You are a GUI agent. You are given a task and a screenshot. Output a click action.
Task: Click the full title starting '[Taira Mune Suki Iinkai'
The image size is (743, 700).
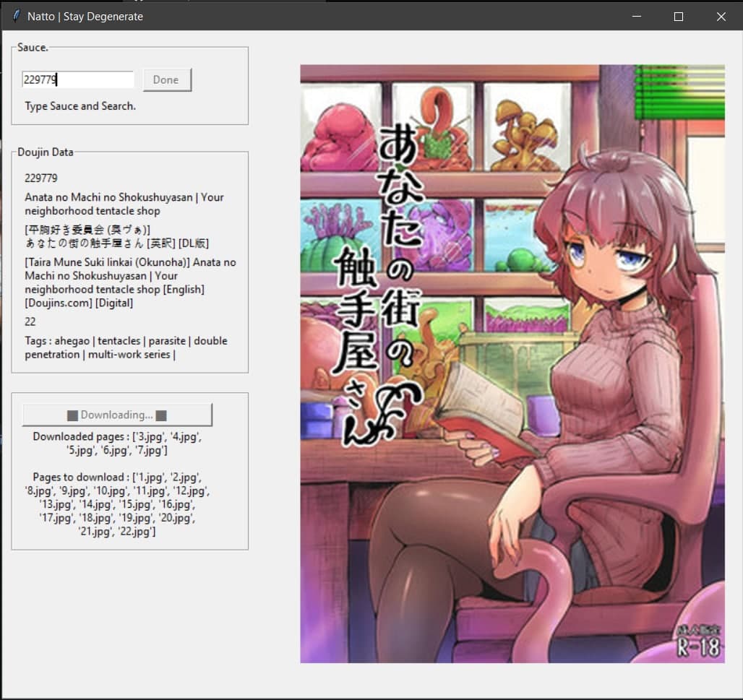coord(130,282)
